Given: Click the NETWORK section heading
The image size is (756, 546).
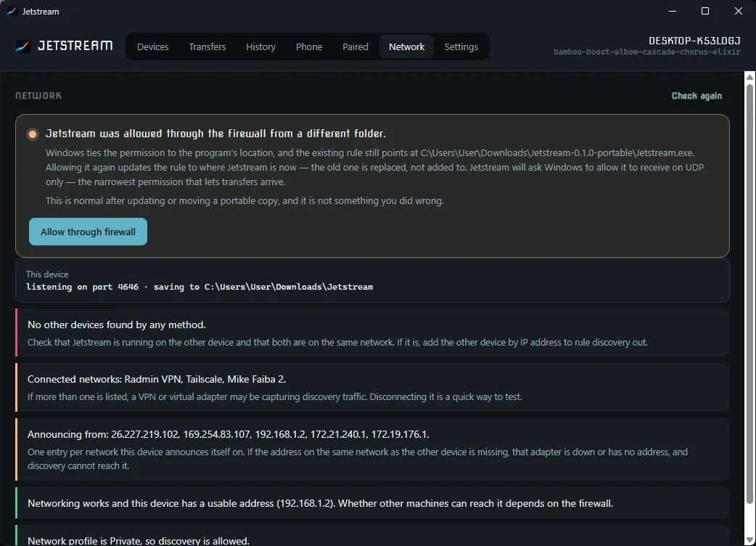Looking at the screenshot, I should click(x=38, y=96).
